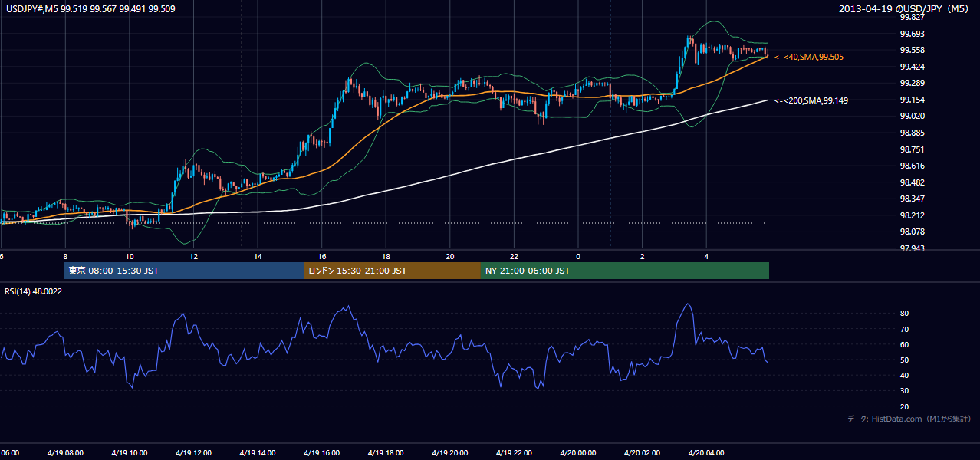
Task: Click RSI axis level 60
Action: (x=904, y=344)
